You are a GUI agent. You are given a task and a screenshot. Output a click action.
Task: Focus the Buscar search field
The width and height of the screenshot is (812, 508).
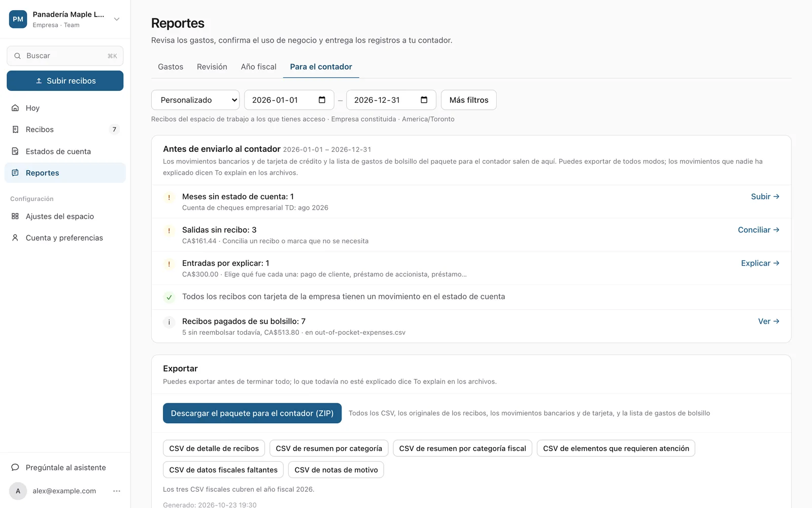tap(65, 56)
